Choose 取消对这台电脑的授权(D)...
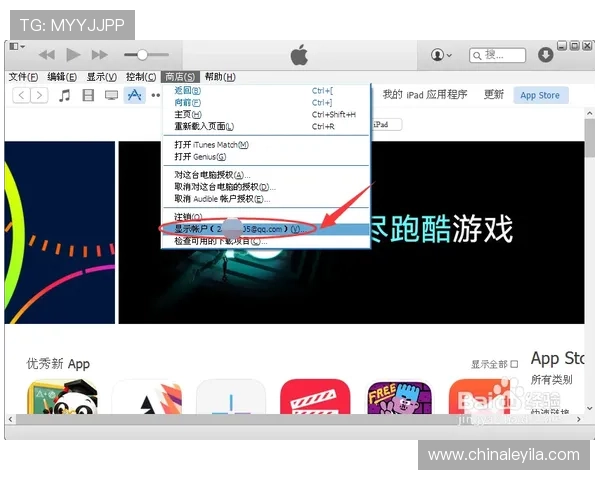Viewport: 600px width, 480px height. click(x=266, y=187)
